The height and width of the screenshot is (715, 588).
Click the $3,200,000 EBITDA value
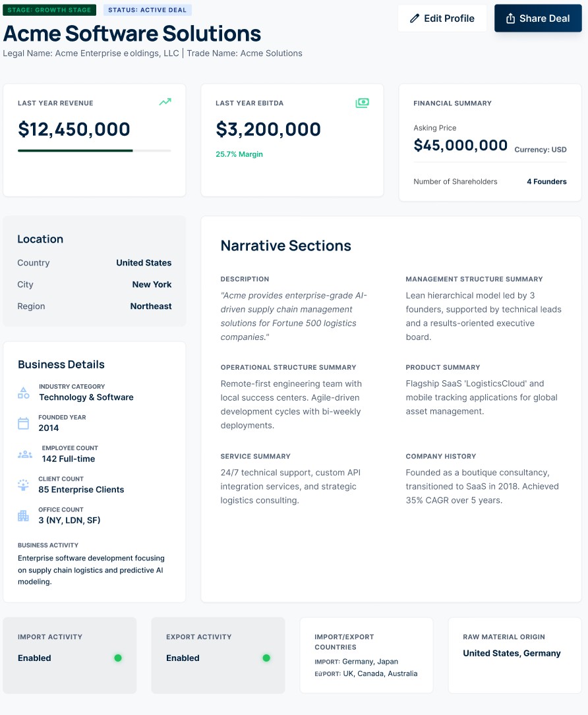pyautogui.click(x=268, y=129)
